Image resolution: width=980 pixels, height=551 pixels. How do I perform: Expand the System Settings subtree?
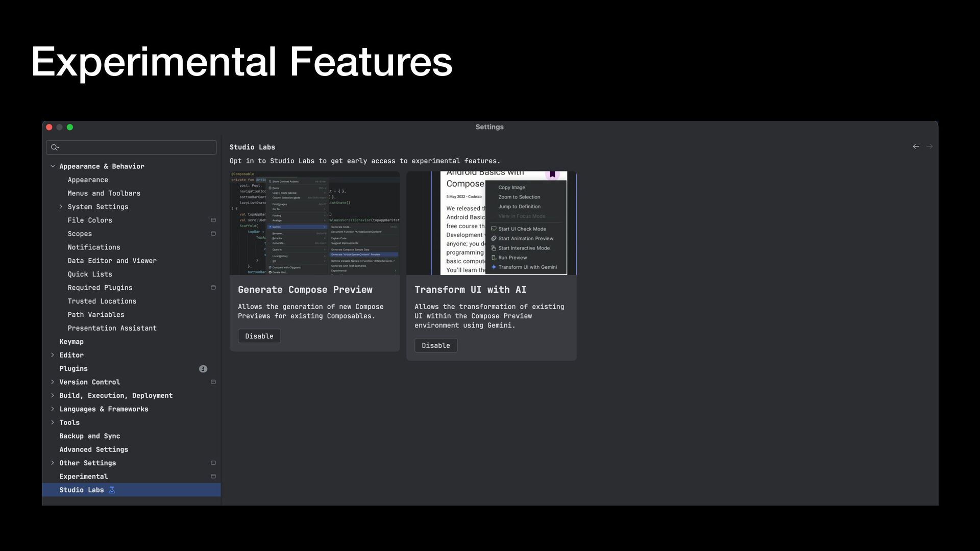coord(61,207)
